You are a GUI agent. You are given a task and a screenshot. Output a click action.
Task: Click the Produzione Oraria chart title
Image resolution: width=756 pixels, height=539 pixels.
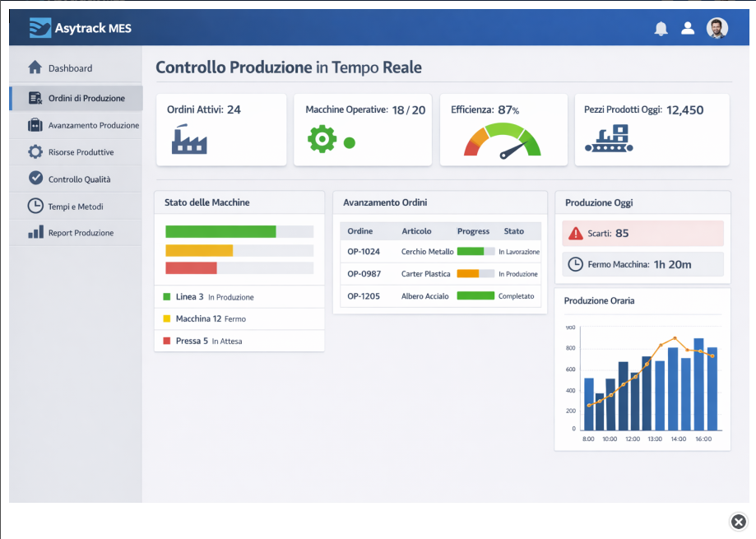point(599,301)
